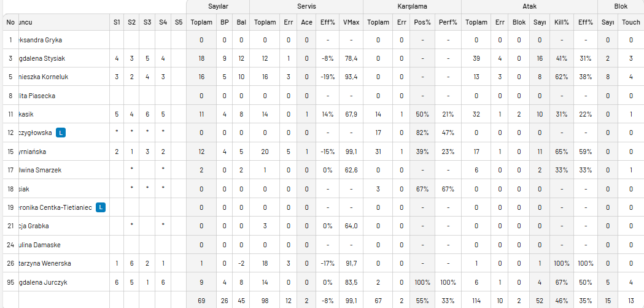Image resolution: width=644 pixels, height=308 pixels.
Task: Select Katarzyna Wenerska player name
Action: point(45,263)
